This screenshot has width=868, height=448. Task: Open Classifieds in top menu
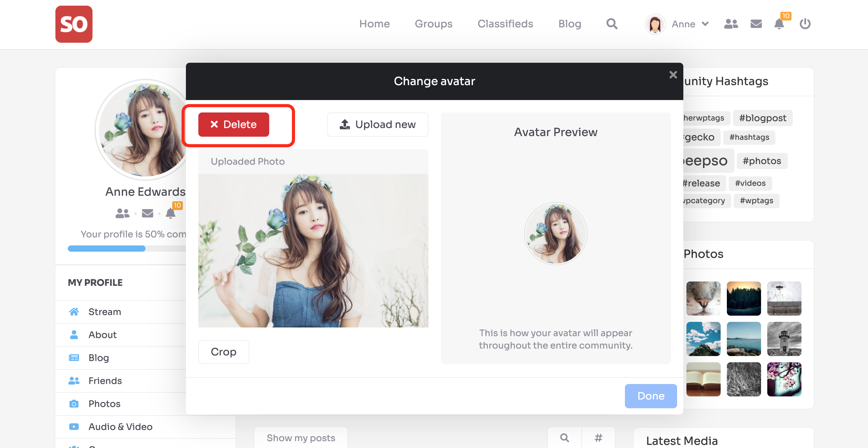(505, 24)
